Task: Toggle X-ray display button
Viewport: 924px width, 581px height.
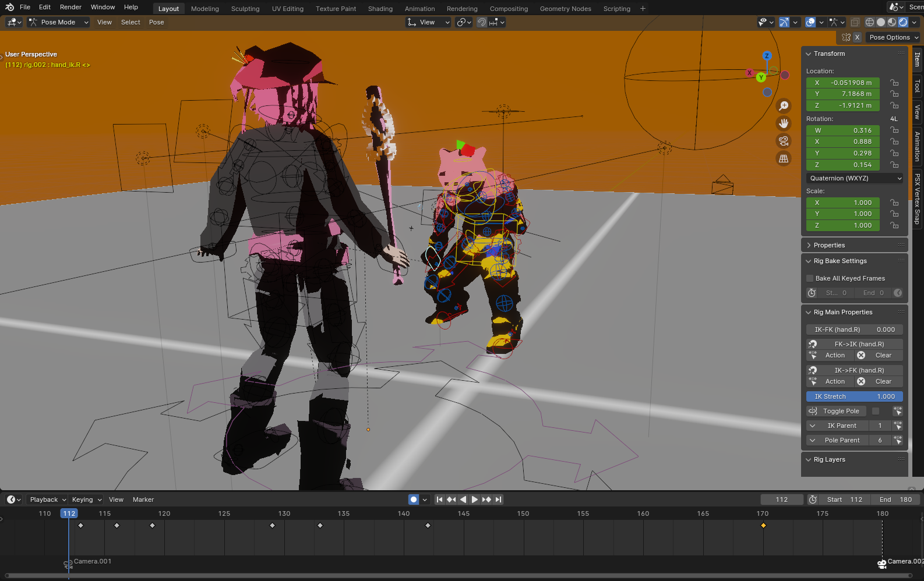Action: [855, 22]
